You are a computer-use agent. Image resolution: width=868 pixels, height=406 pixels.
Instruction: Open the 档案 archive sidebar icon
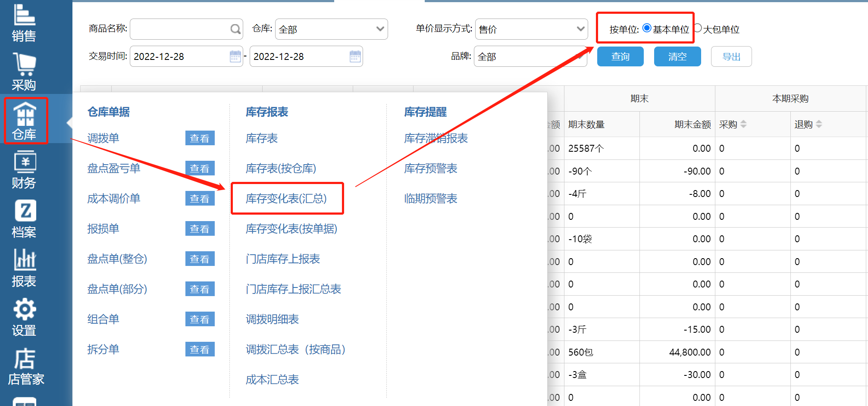(24, 219)
